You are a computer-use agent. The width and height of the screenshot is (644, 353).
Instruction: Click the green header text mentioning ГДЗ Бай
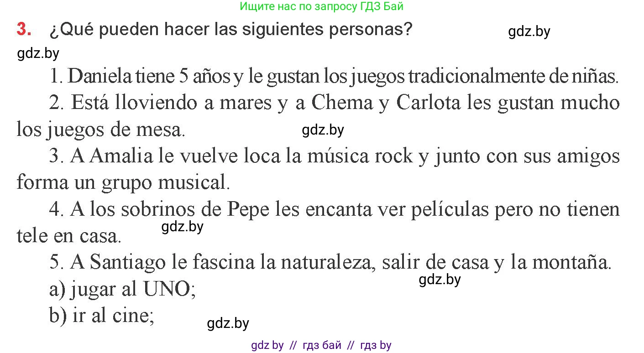(321, 7)
